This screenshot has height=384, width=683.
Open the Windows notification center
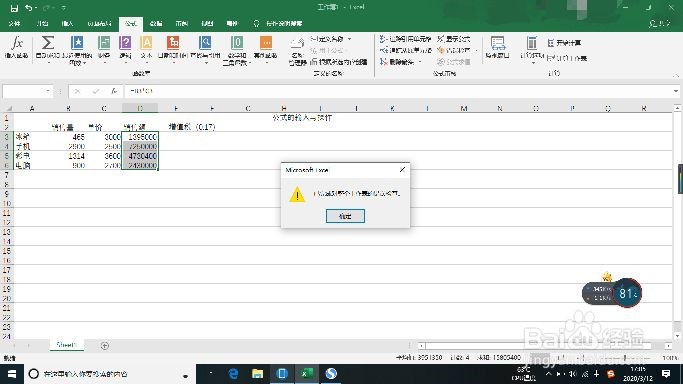click(666, 374)
